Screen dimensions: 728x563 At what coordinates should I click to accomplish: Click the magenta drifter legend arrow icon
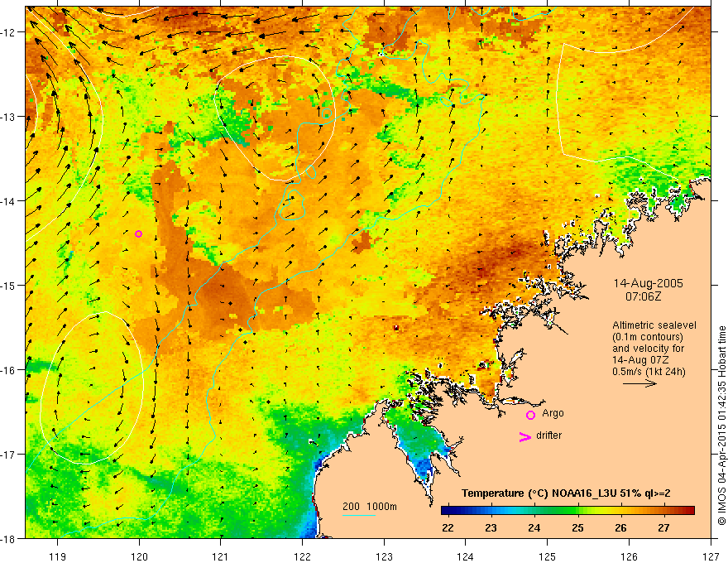pyautogui.click(x=525, y=436)
